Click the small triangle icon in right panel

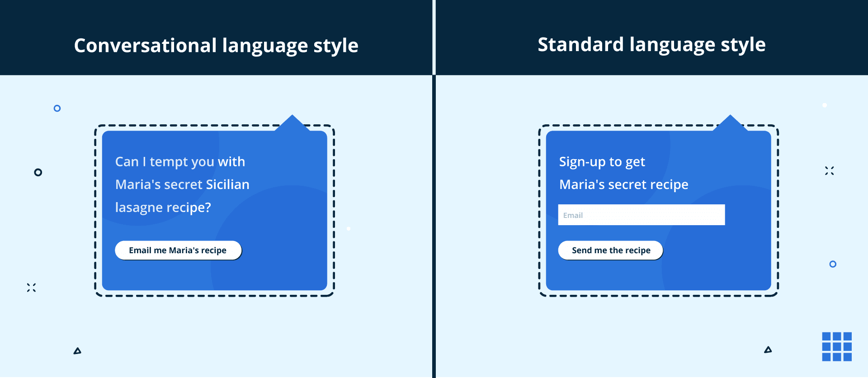point(768,350)
